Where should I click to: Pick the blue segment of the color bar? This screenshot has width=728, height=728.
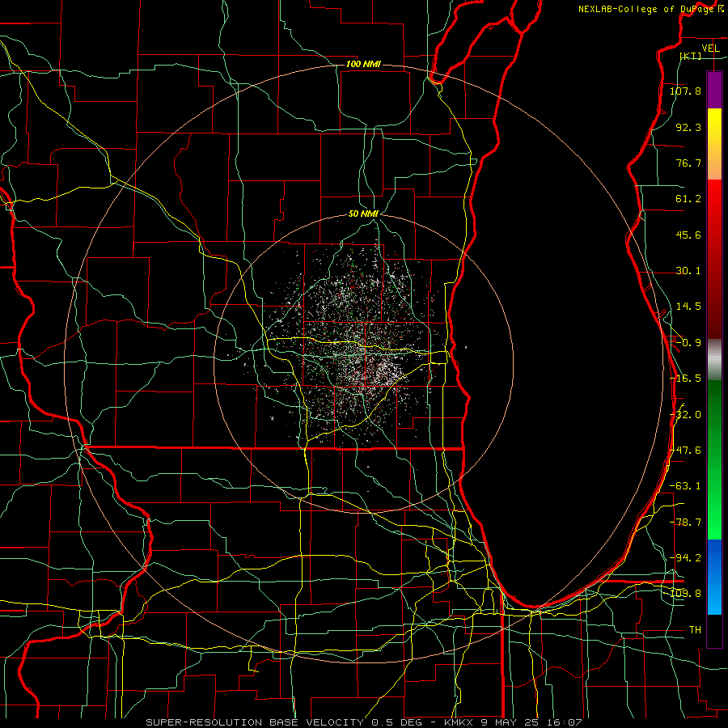coord(714,577)
